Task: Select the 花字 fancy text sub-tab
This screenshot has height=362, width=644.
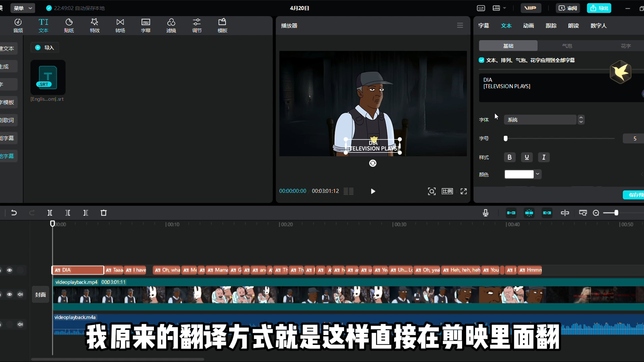Action: point(626,46)
